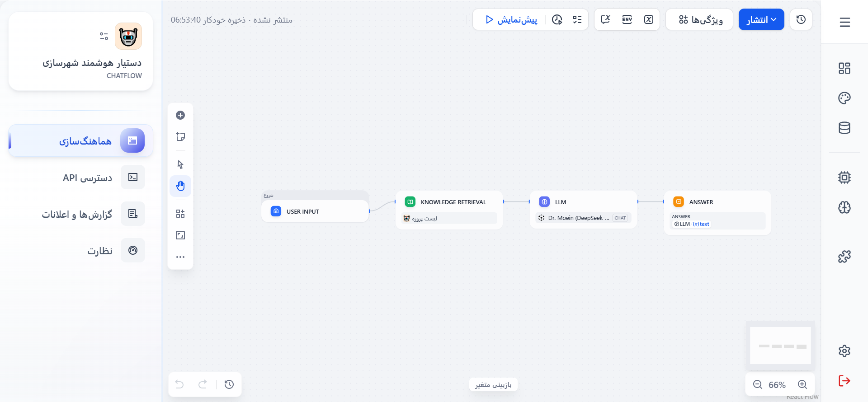868x402 pixels.
Task: Open the version history clock icon
Action: 801,19
